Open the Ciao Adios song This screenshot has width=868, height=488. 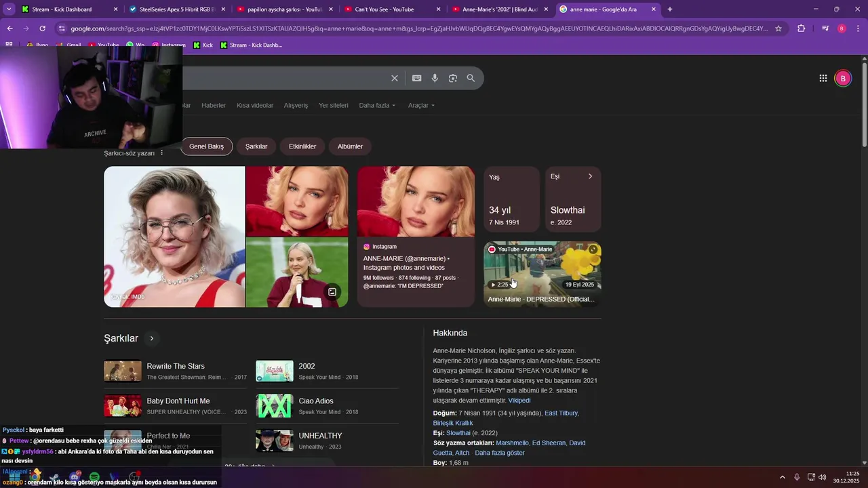pos(327,405)
